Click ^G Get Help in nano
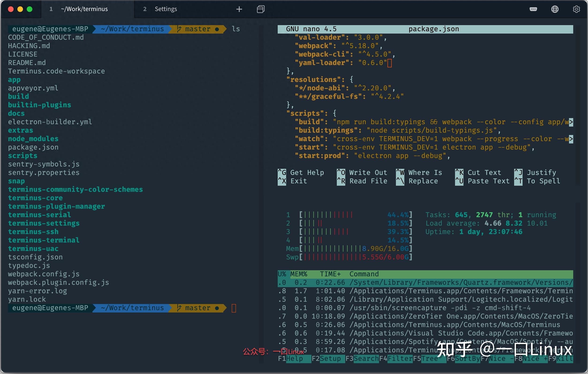Screen dimensions: 588x374 (301, 173)
